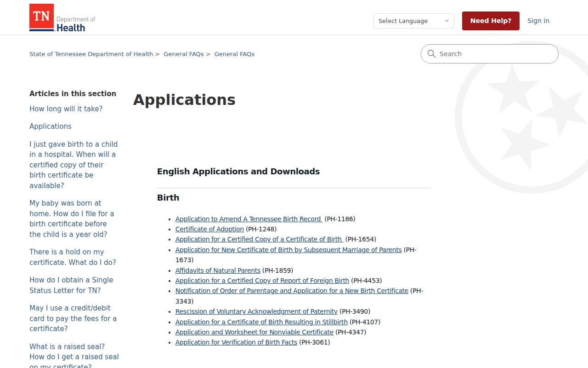
Task: Open 'How long will it take?' article
Action: coord(66,109)
